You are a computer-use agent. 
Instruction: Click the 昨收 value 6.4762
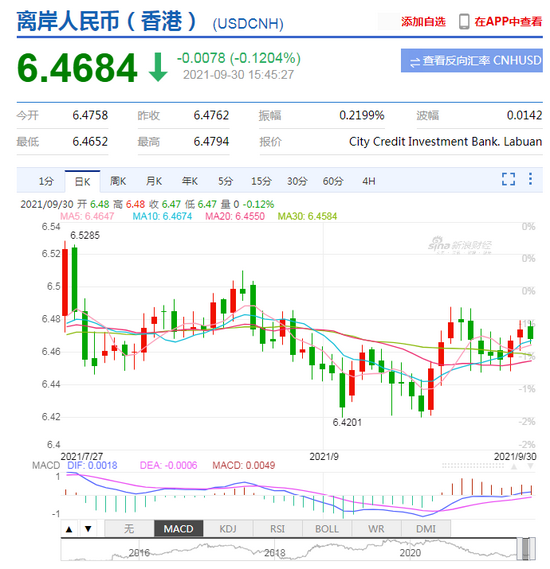tap(211, 115)
